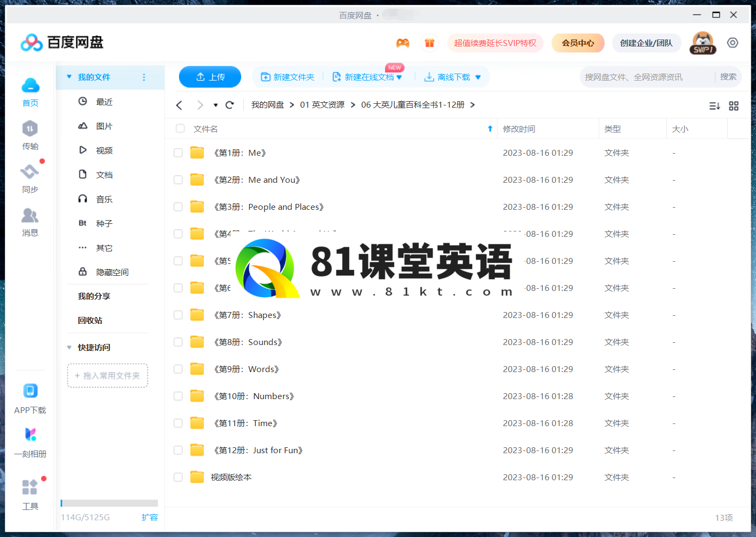This screenshot has height=537, width=756.
Task: Sort by 修改时间 column header
Action: 519,129
